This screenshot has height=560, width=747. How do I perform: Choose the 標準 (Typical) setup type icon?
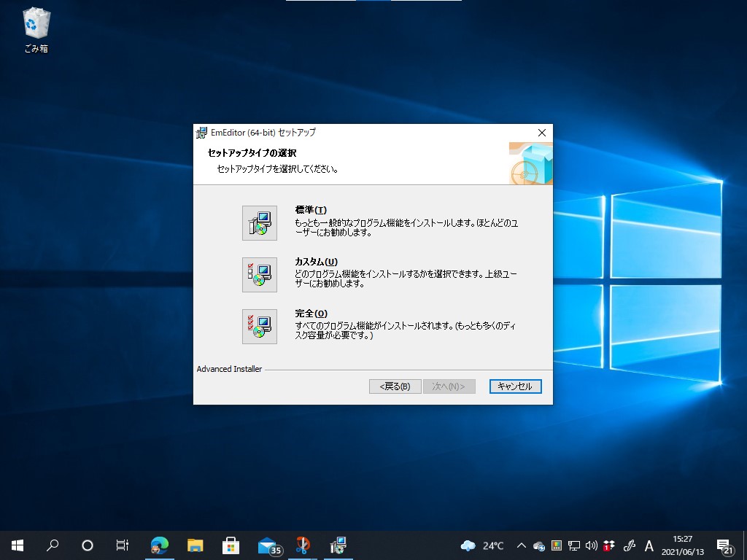260,223
